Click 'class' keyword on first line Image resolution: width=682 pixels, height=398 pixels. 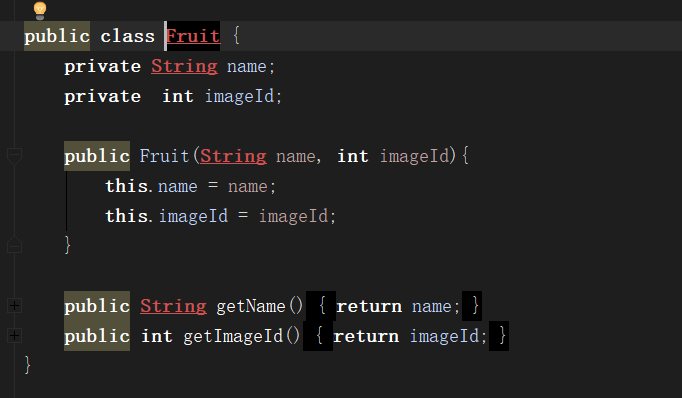click(x=128, y=36)
